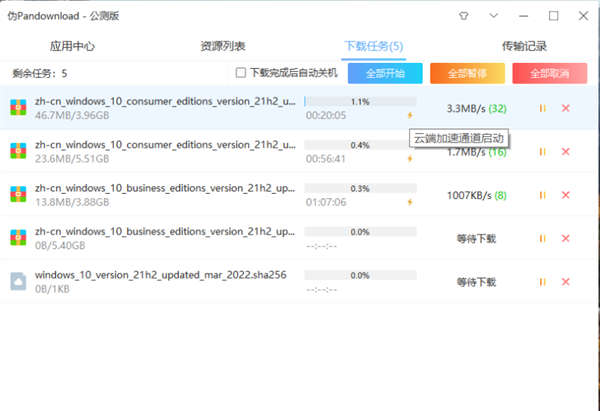Click 等待下载 status of the sha256 task

(476, 282)
